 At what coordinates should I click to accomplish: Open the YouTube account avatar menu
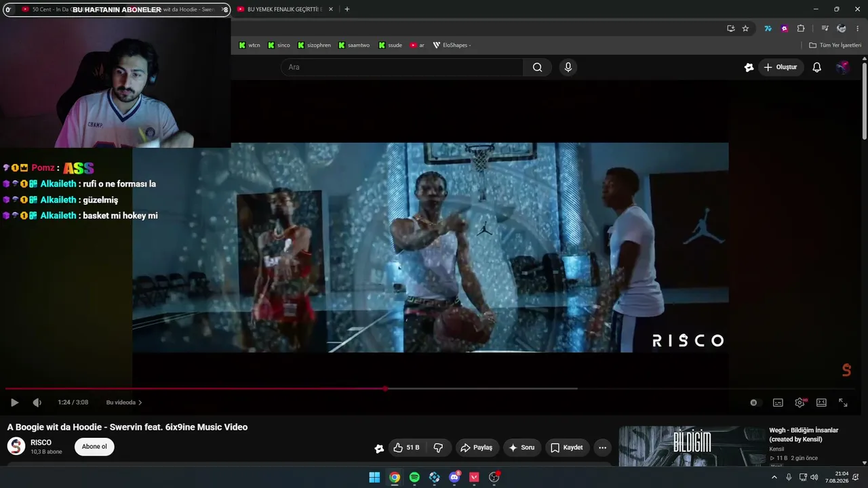pos(842,67)
